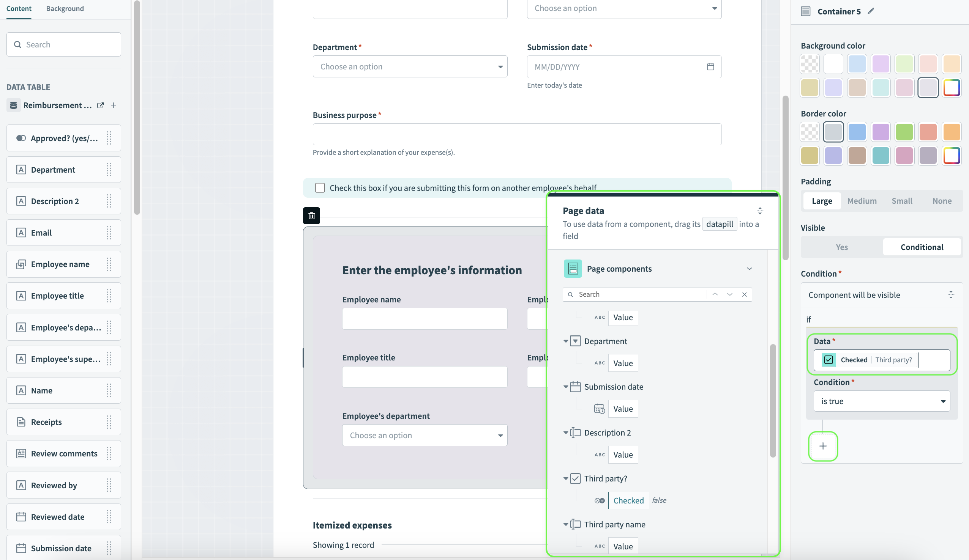Click the collapse icon beside Page data title

click(x=759, y=211)
